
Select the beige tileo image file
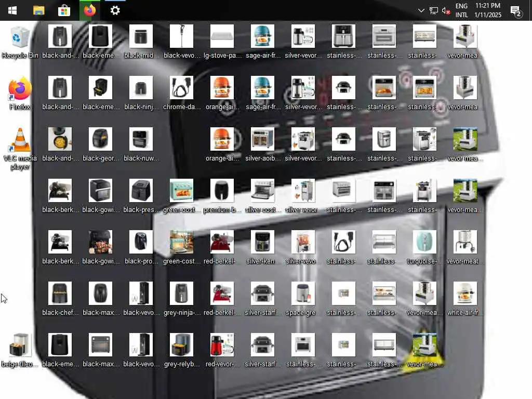click(x=19, y=351)
